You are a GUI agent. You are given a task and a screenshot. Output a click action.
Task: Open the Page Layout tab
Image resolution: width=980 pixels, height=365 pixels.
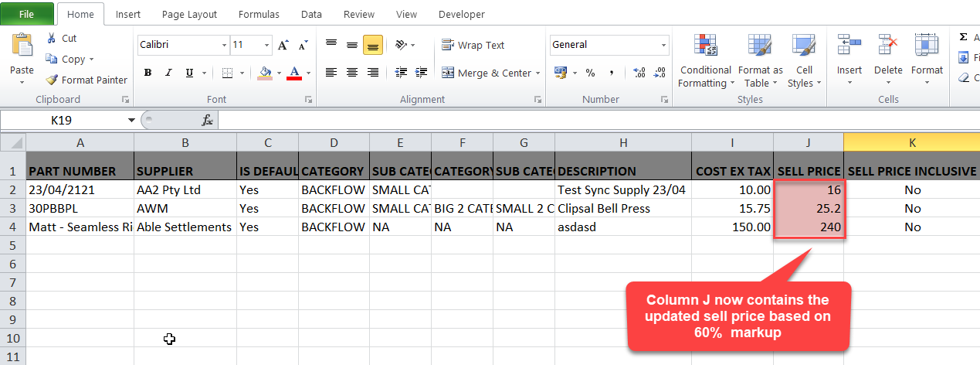(189, 14)
